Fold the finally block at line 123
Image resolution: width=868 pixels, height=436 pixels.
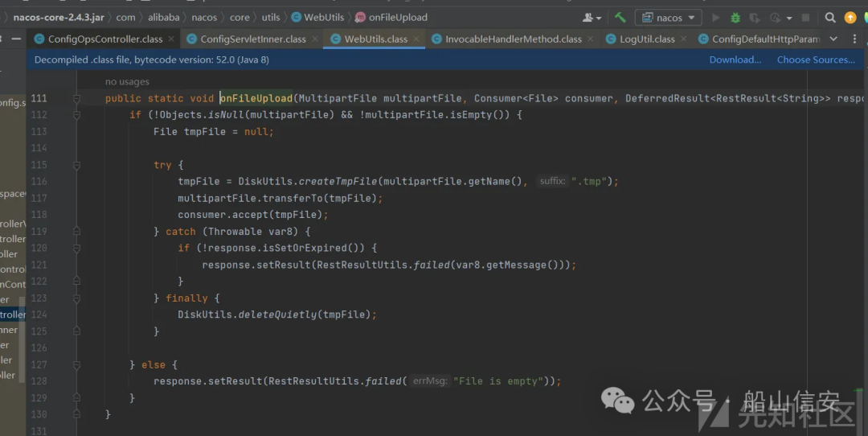point(77,298)
